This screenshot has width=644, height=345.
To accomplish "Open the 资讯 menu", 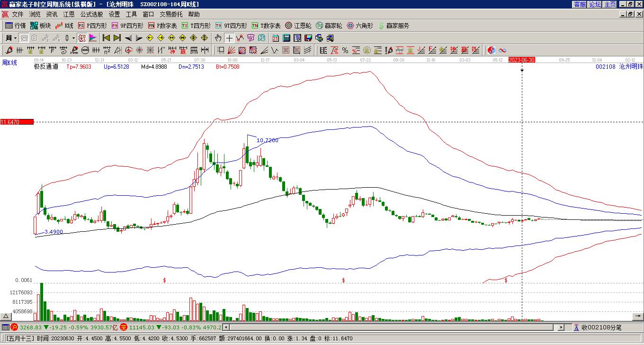I will pos(52,15).
